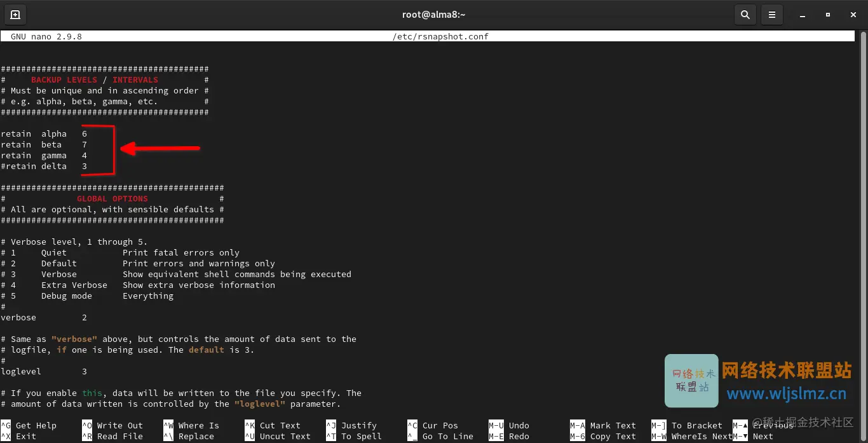The width and height of the screenshot is (868, 443).
Task: Click the quoted "loglevel" word in comment
Action: (260, 404)
